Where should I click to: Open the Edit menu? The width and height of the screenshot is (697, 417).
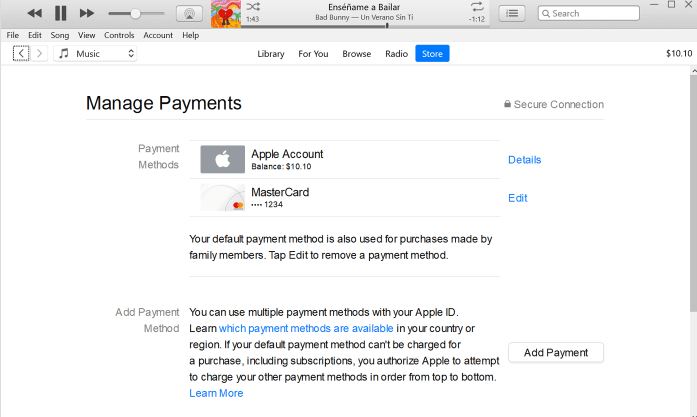(35, 35)
